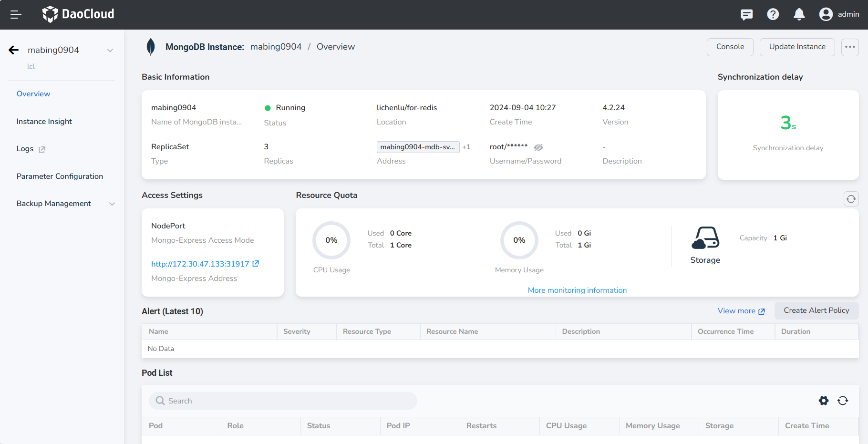The height and width of the screenshot is (444, 868).
Task: Open the messages chat icon
Action: [746, 15]
